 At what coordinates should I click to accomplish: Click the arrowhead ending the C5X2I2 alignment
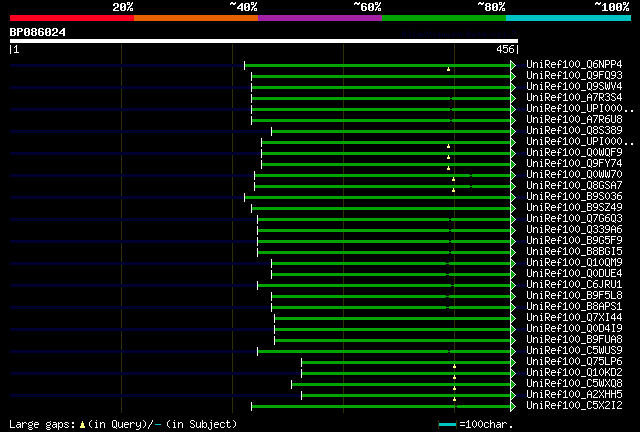pos(513,407)
